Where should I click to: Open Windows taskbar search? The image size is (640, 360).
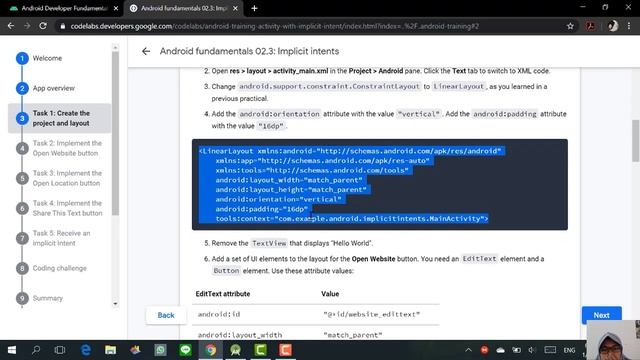pyautogui.click(x=36, y=350)
